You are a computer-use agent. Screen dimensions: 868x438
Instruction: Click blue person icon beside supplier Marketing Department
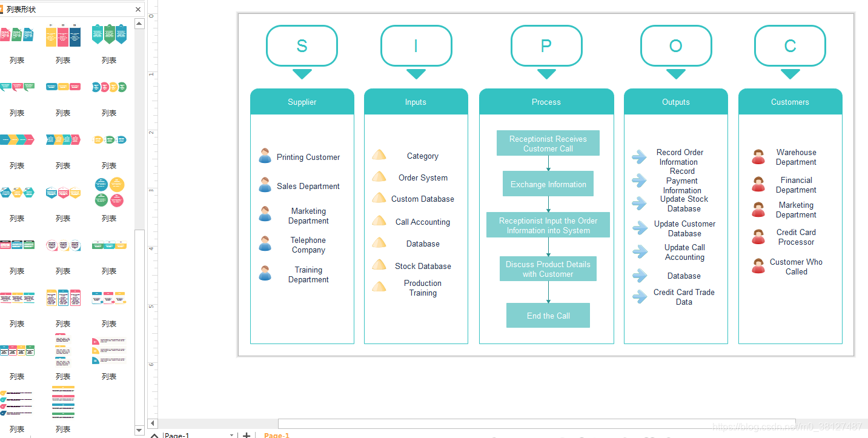click(x=265, y=214)
